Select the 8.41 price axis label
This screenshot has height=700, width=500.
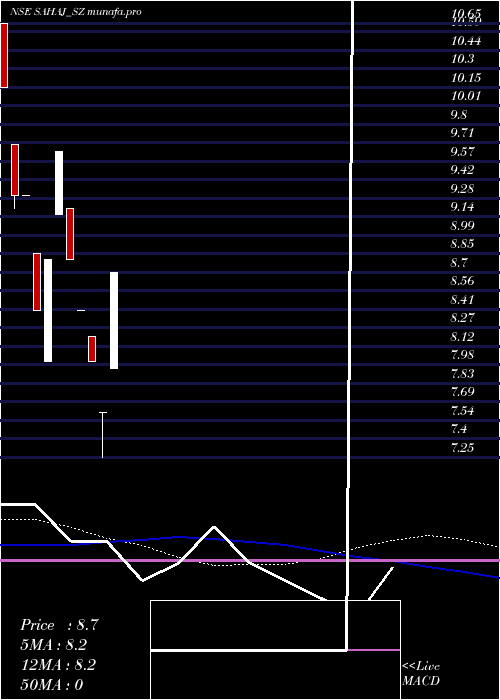click(462, 300)
